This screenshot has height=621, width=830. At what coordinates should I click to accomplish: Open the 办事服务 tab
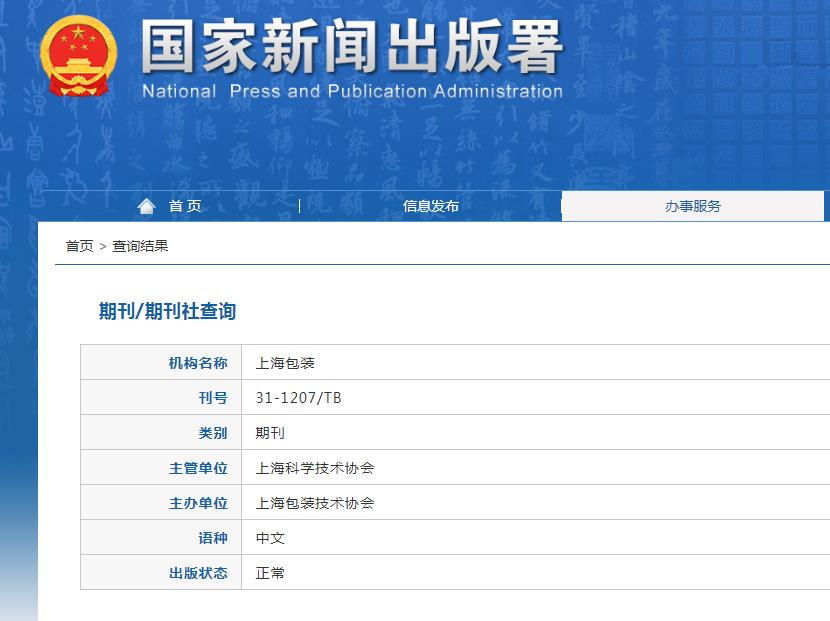coord(693,206)
